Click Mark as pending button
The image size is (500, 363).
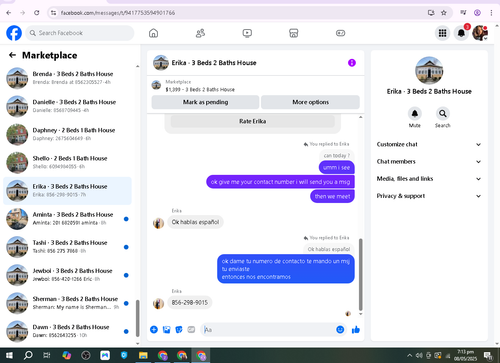coord(205,102)
